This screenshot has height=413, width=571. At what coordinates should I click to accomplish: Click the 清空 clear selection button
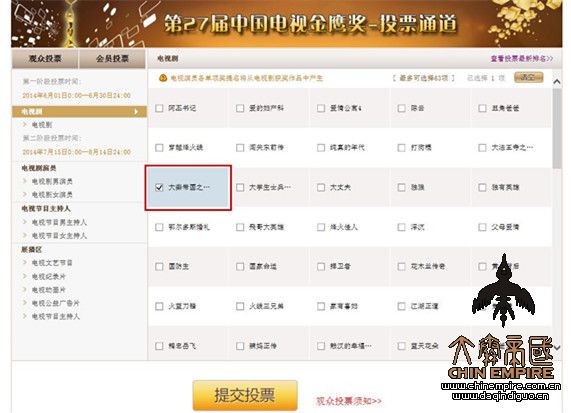click(528, 77)
